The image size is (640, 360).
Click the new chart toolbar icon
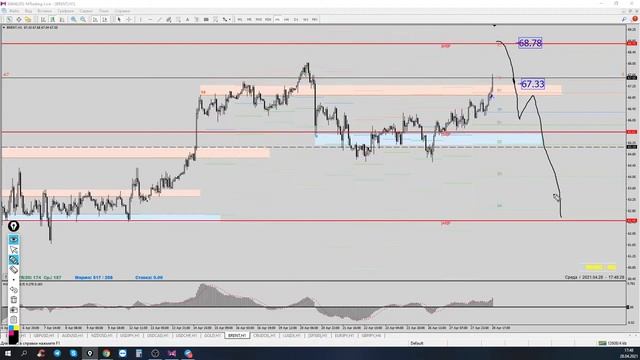point(9,19)
